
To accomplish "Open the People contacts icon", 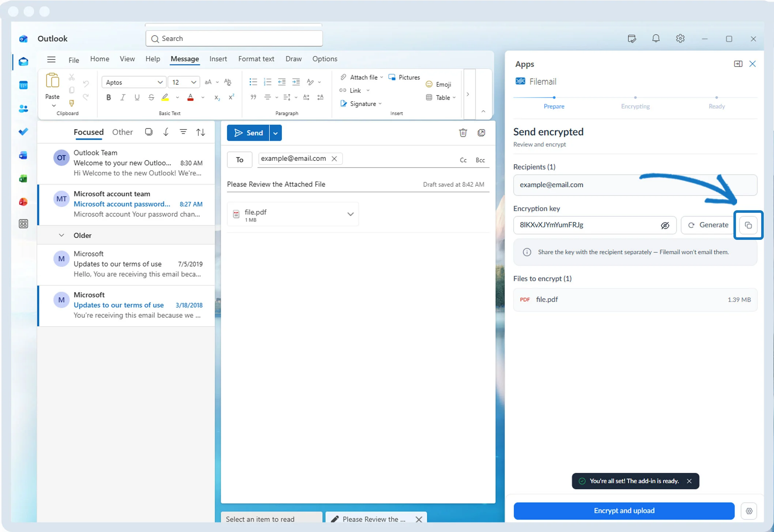I will pyautogui.click(x=23, y=109).
